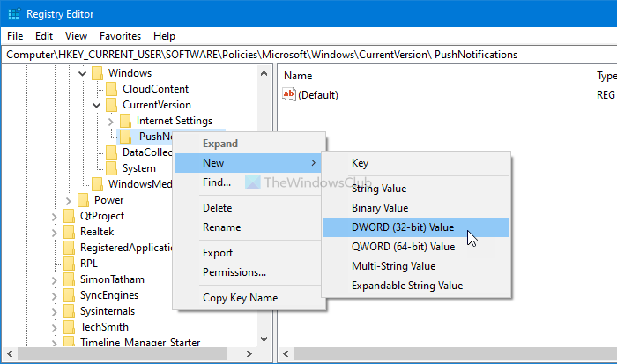The height and width of the screenshot is (364, 617).
Task: Expand the TechSmith key arrow
Action: pyautogui.click(x=55, y=327)
